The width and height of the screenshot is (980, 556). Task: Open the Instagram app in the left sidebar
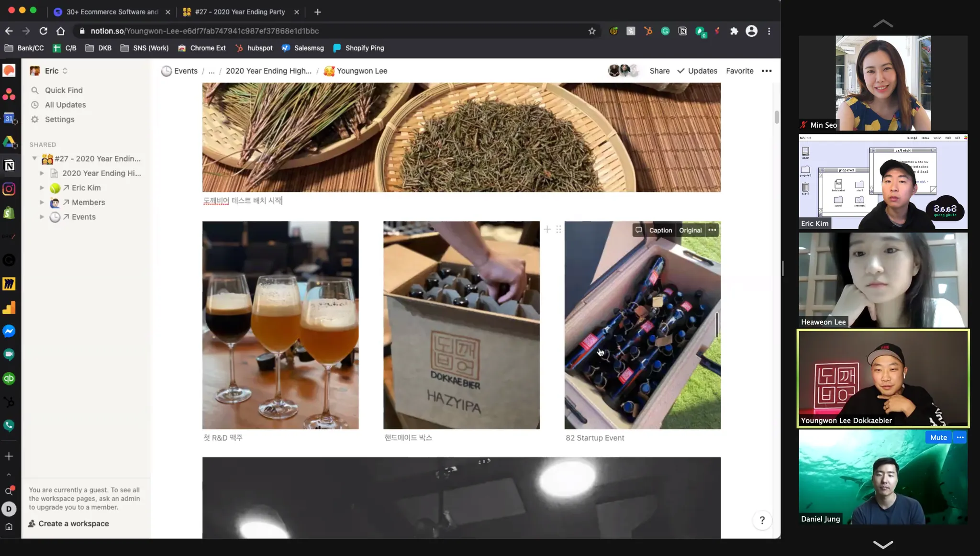point(9,189)
